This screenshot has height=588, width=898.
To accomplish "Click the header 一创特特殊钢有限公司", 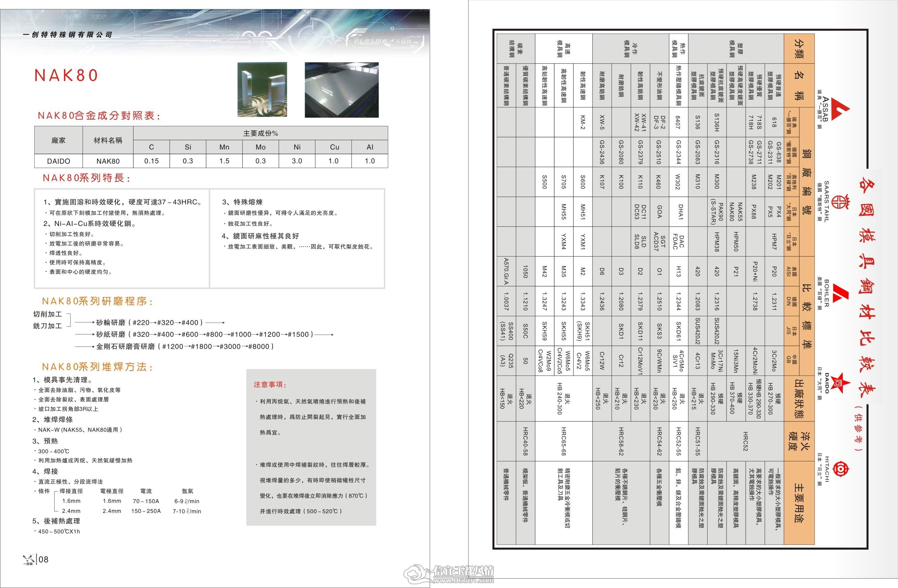I will click(x=67, y=35).
